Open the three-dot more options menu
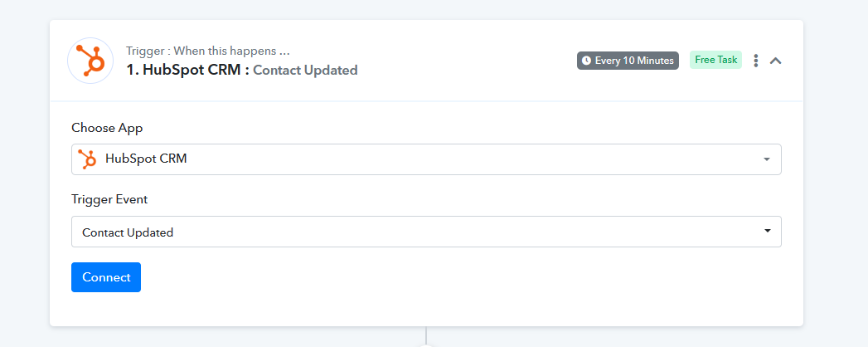The image size is (868, 347). [755, 61]
